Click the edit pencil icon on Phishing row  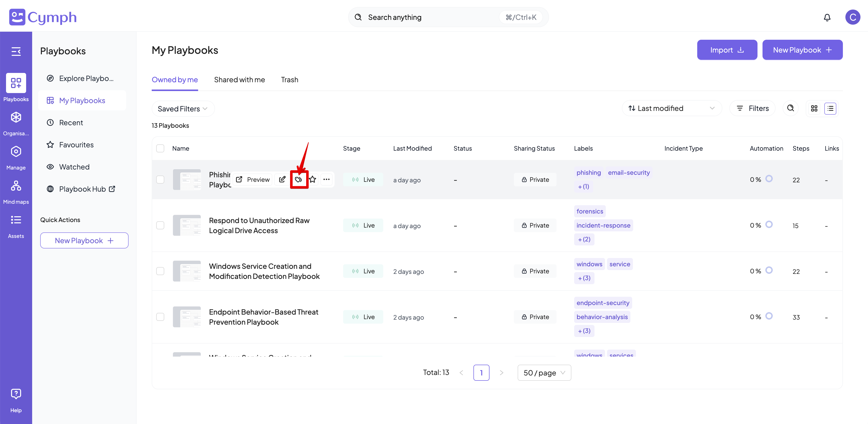(x=282, y=180)
